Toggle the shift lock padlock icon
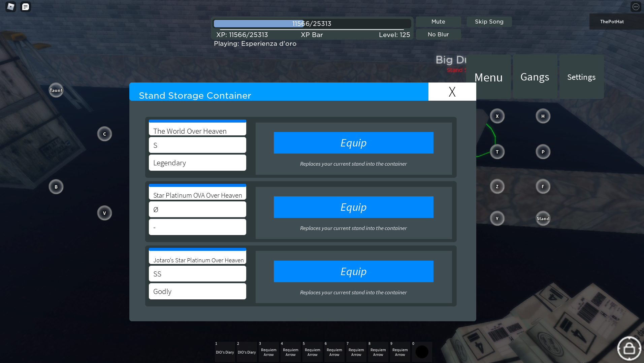Image resolution: width=644 pixels, height=363 pixels. click(x=629, y=349)
